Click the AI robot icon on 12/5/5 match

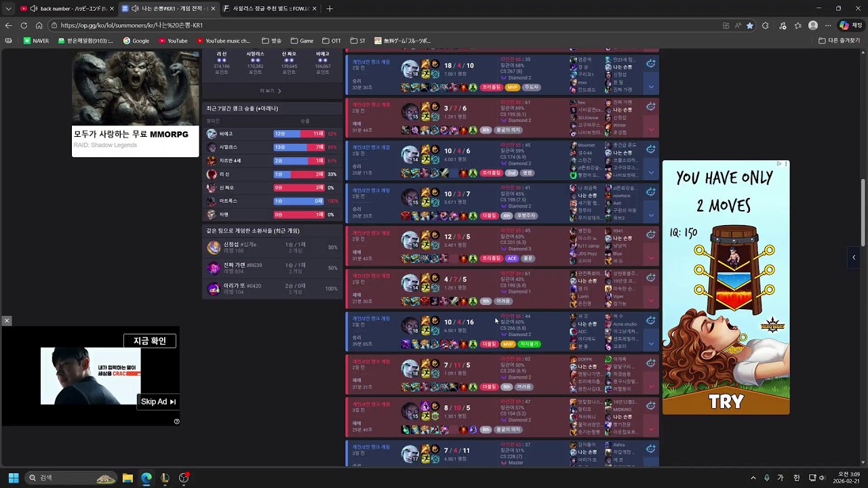click(651, 235)
